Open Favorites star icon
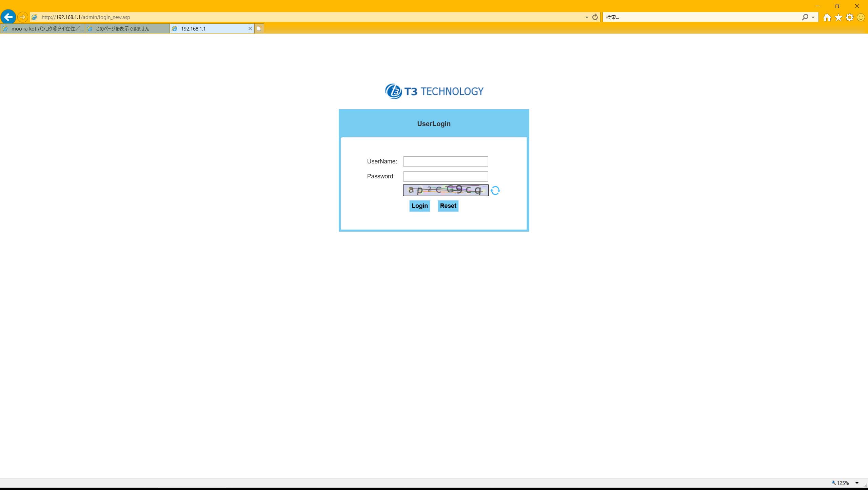Image resolution: width=868 pixels, height=490 pixels. tap(839, 17)
